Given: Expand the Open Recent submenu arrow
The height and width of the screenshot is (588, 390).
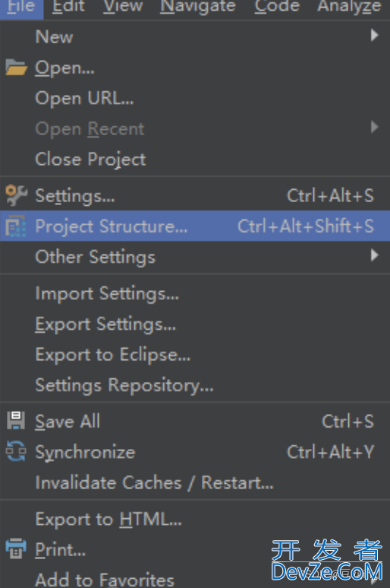Looking at the screenshot, I should (374, 127).
